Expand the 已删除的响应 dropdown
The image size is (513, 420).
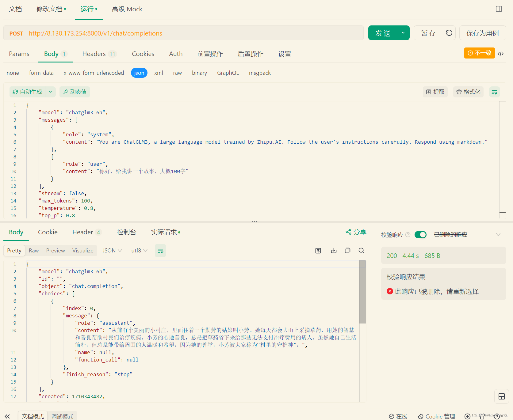coord(498,235)
